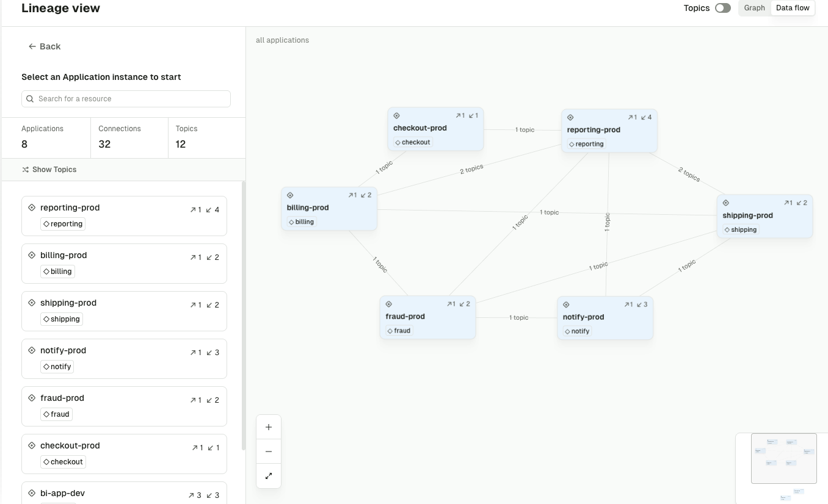
Task: Click the outgoing arrow count on notify-prod list row
Action: point(195,352)
